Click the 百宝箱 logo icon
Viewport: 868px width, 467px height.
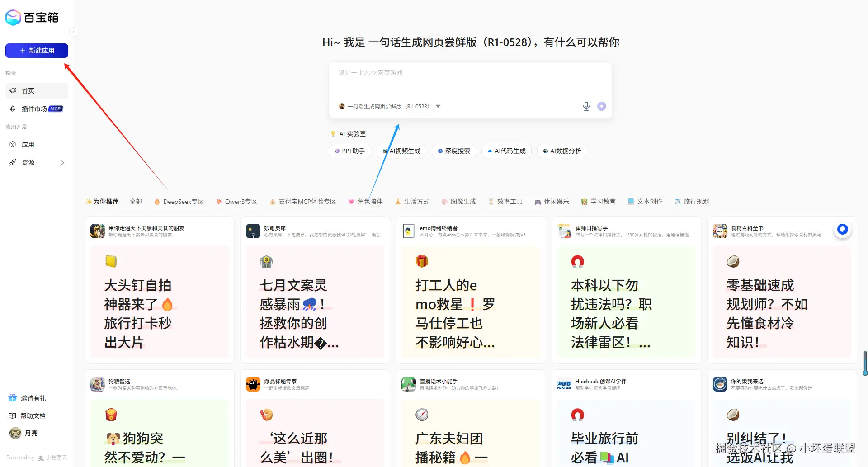[x=13, y=18]
